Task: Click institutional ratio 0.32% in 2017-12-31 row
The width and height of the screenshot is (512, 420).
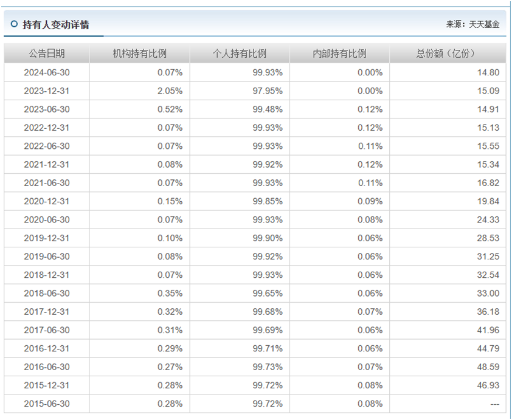Action: pyautogui.click(x=170, y=312)
